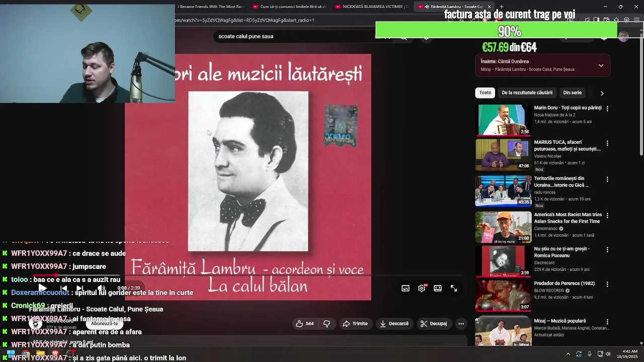This screenshot has width=644, height=362.
Task: Show more filter chips with the arrow
Action: [602, 93]
